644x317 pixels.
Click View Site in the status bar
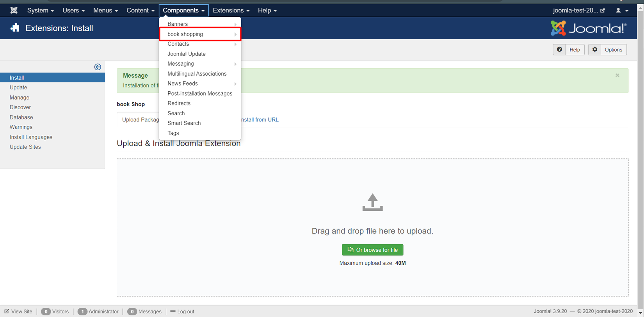(18, 312)
